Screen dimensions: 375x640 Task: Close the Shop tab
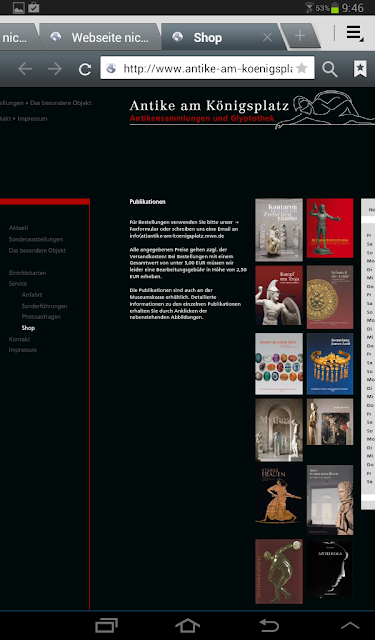[267, 38]
